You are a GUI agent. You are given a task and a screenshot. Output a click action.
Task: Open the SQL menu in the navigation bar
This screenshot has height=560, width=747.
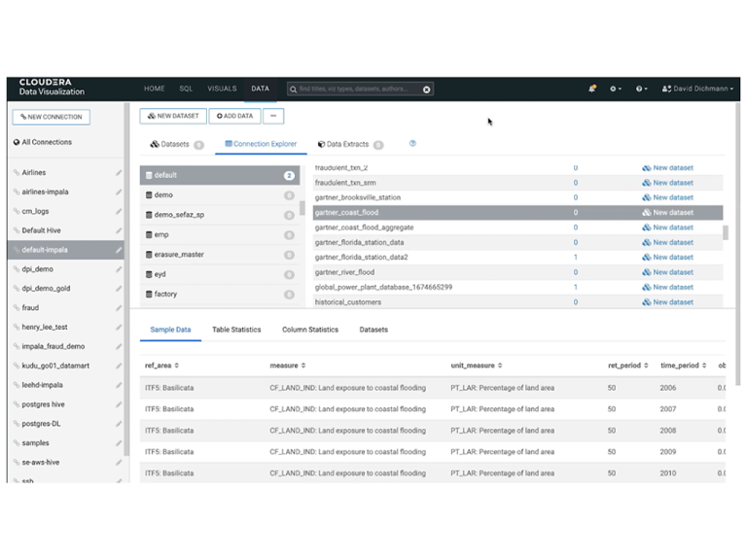coord(186,88)
